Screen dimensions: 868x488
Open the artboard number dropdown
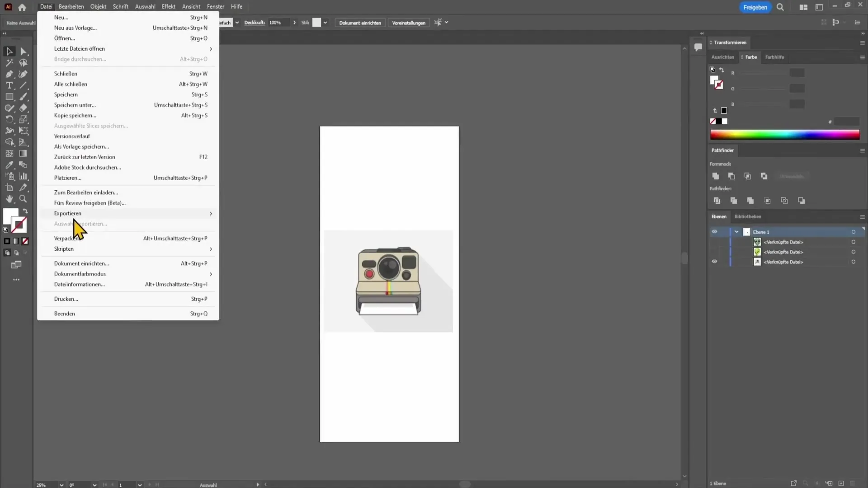pos(140,485)
